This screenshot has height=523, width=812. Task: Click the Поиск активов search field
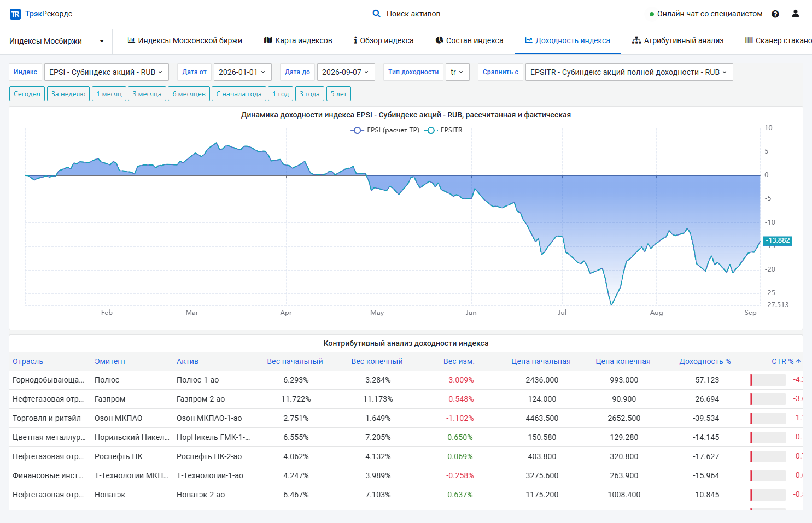point(413,14)
